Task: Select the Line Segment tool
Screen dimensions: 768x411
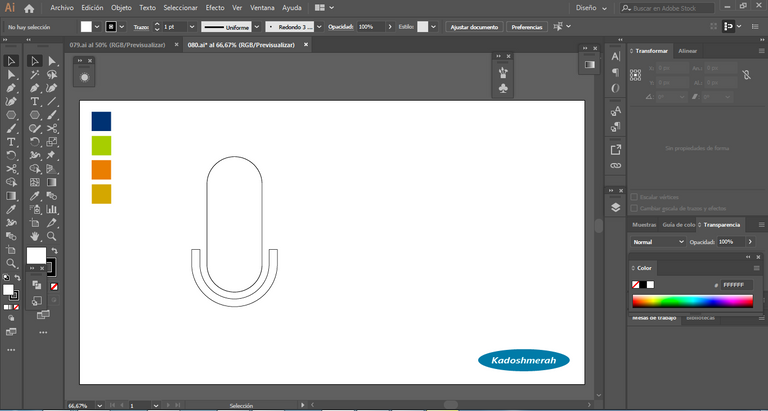Action: tap(51, 101)
